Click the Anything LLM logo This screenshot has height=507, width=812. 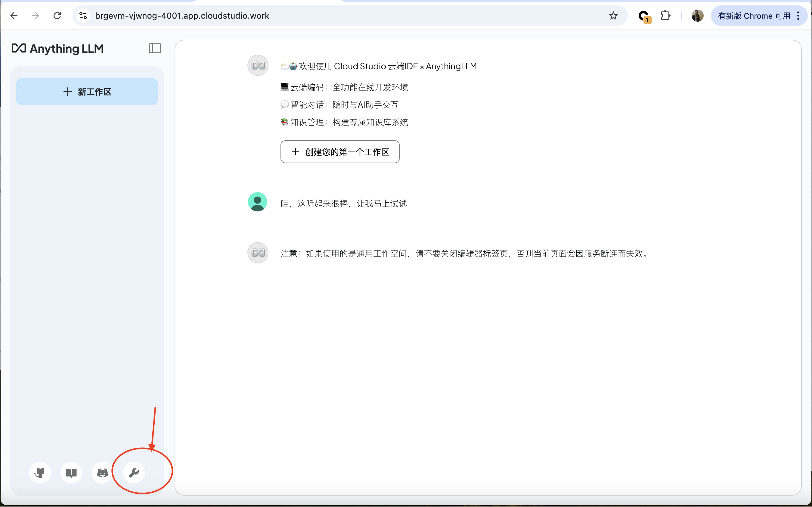58,48
